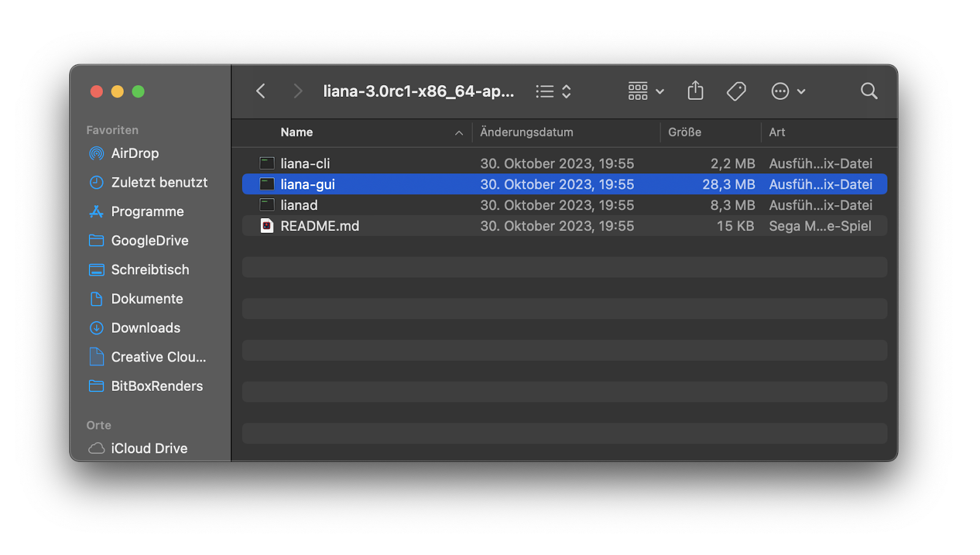Sort by the Art column header

click(777, 132)
